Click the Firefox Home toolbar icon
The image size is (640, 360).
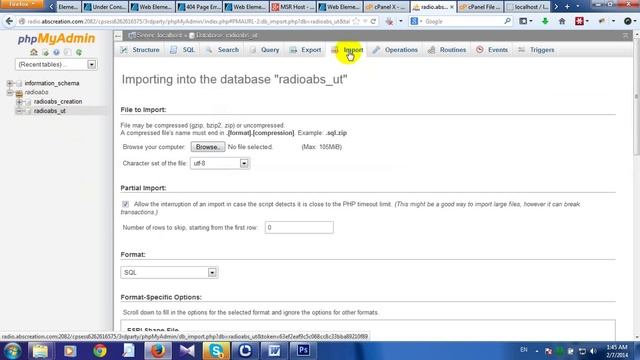pos(562,21)
